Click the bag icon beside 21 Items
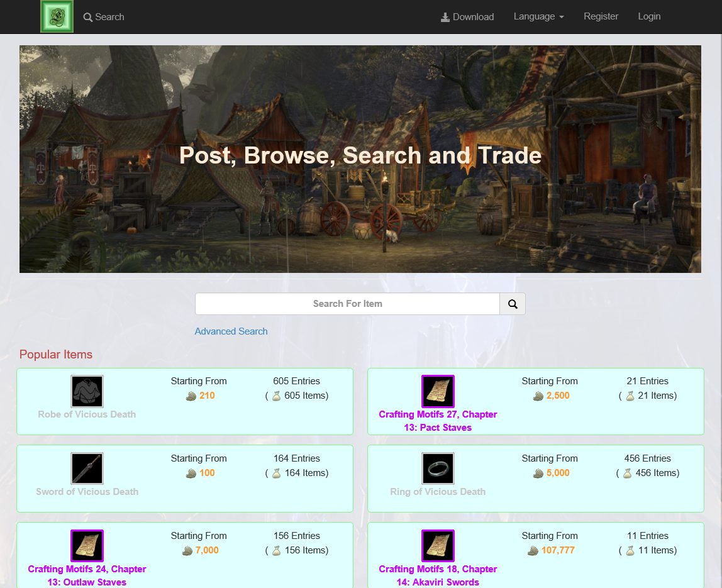 coord(630,396)
